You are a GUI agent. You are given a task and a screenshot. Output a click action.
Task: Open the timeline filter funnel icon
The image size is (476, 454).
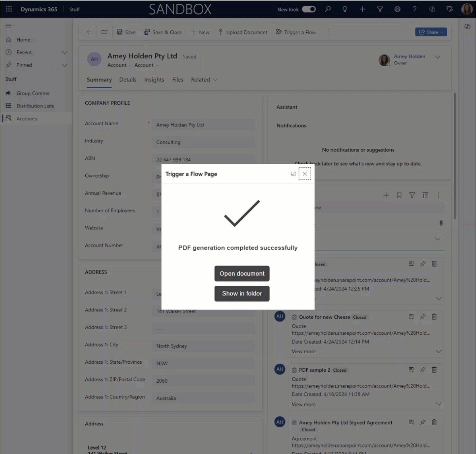click(412, 195)
